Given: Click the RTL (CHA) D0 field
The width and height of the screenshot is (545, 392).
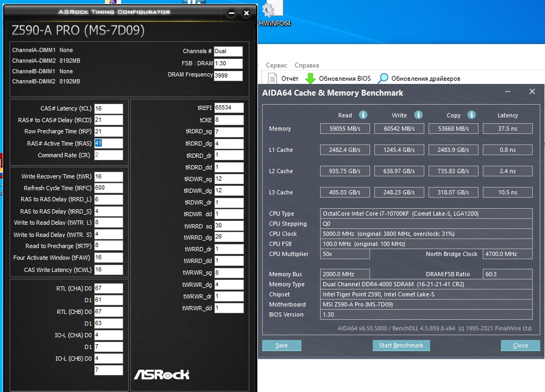Looking at the screenshot, I should (108, 288).
